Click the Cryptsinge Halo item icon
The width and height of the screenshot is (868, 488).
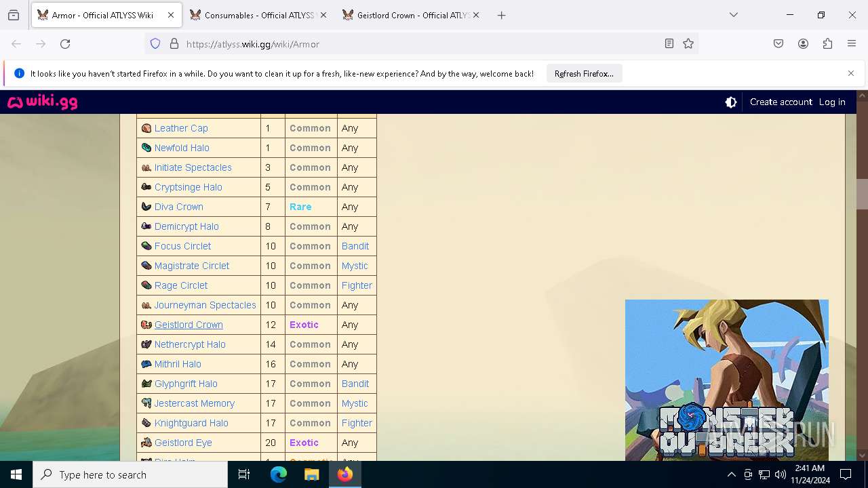tap(146, 187)
